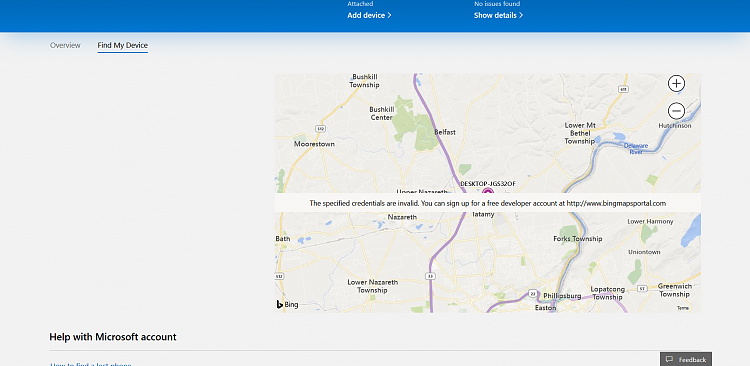Image resolution: width=750 pixels, height=366 pixels.
Task: Click the Easton map label
Action: (546, 308)
